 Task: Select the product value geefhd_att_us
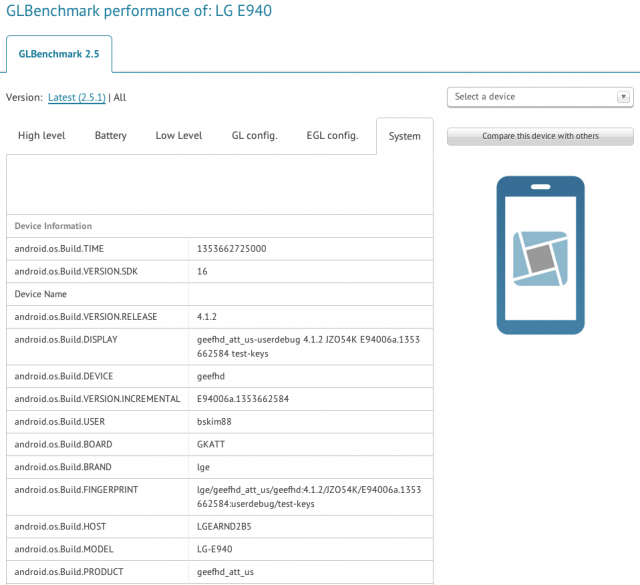[225, 572]
